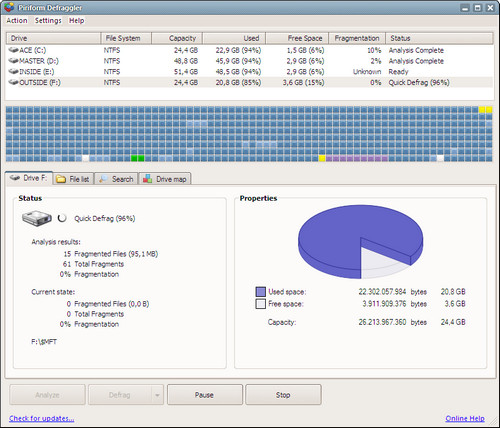Open the Action menu

(17, 20)
